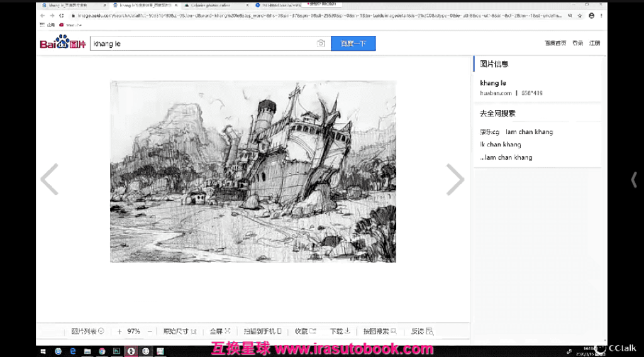Open the YouTube bookmark
The height and width of the screenshot is (357, 644).
coord(70,25)
